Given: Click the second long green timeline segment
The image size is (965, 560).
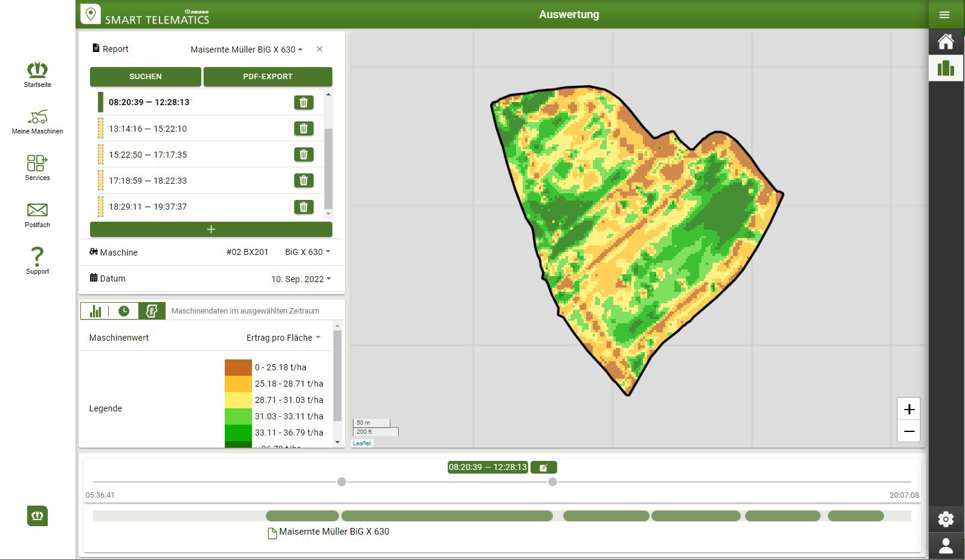Looking at the screenshot, I should click(x=447, y=516).
